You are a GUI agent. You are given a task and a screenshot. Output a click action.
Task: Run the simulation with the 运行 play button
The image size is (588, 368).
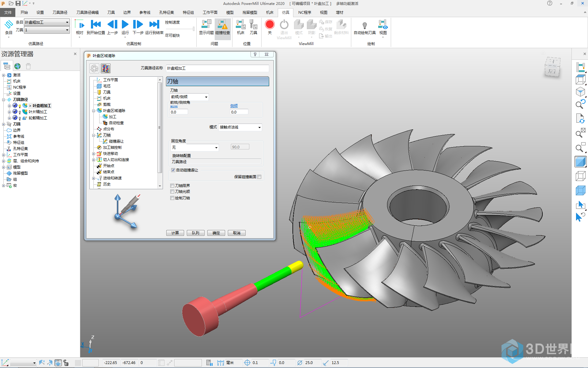(125, 25)
